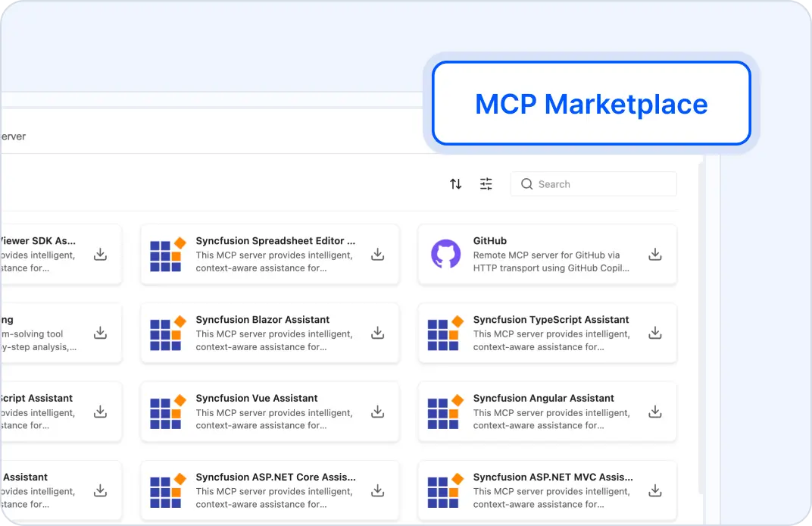Open the Syncfusion Spreadsheet Editor title
812x526 pixels.
[x=276, y=241]
